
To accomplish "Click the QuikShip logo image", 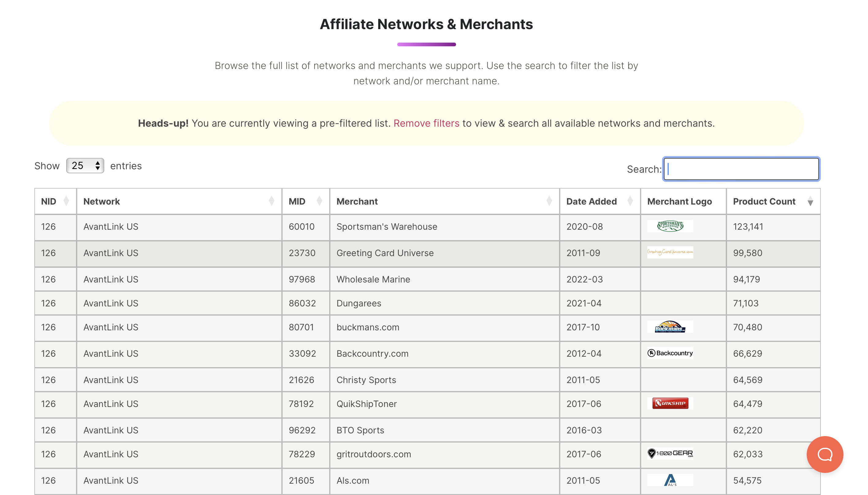I will pos(670,403).
